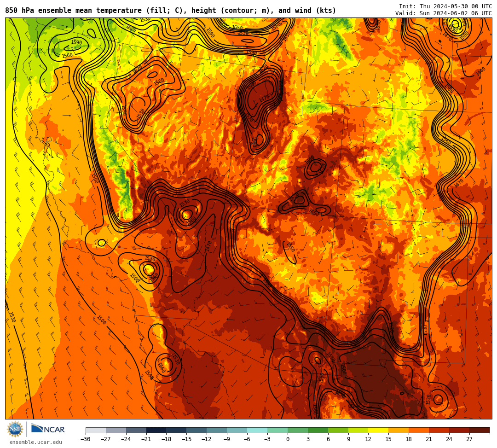Click the 1440 contour label on the map
This screenshot has width=497, height=448.
pyautogui.click(x=480, y=72)
